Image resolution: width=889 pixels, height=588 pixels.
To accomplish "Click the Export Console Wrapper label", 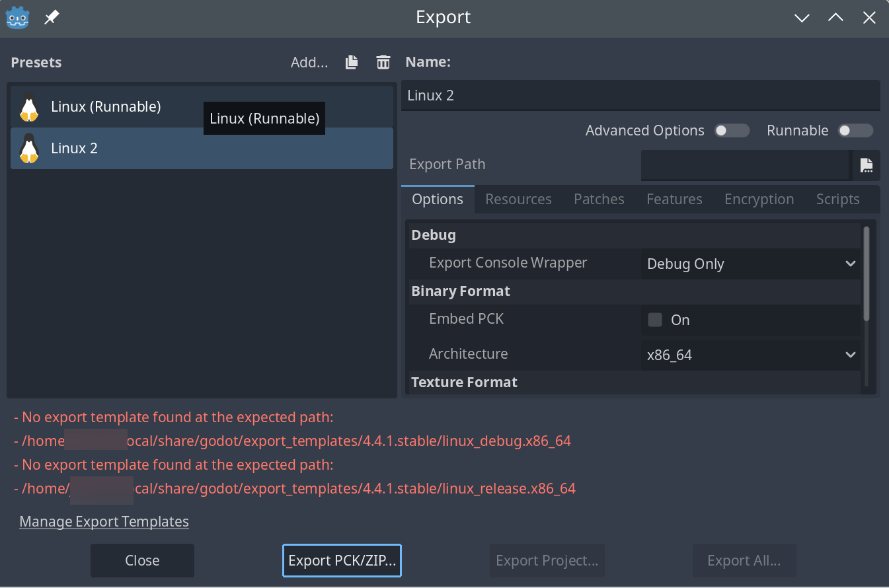I will point(508,262).
